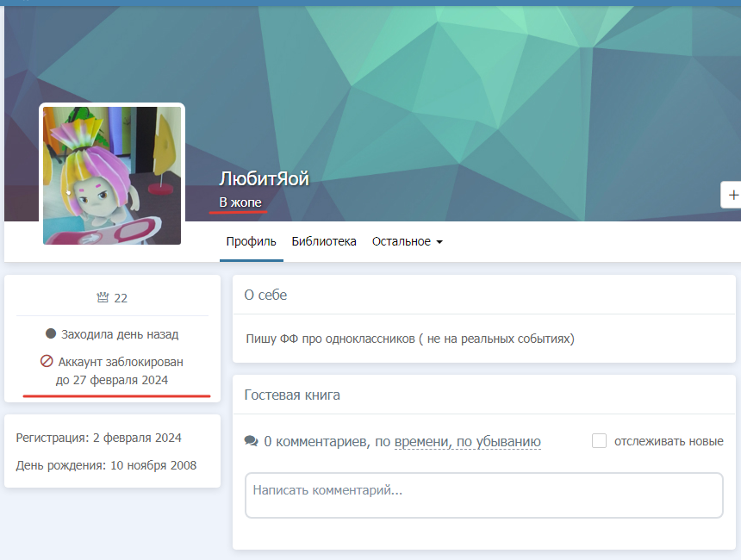
Task: Toggle sort order "по убыванию"
Action: 498,441
